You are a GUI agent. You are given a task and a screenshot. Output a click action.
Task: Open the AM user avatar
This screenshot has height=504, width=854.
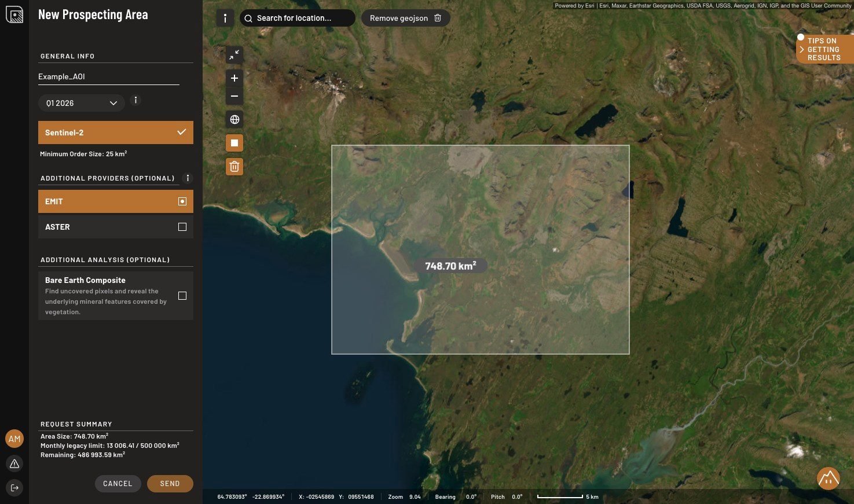14,439
